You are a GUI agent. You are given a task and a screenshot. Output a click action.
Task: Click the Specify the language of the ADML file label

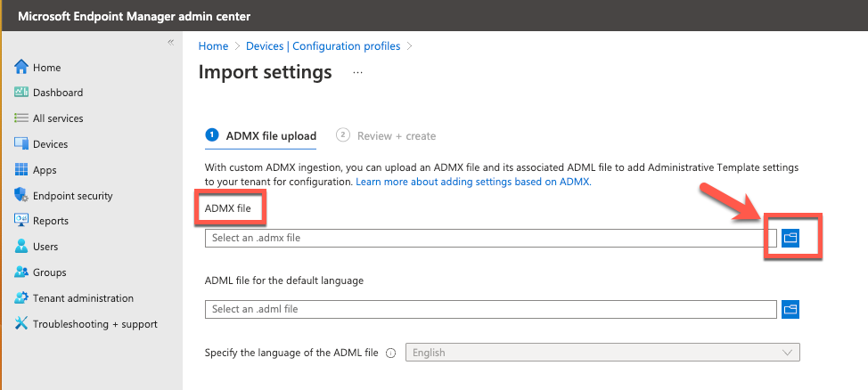coord(291,353)
